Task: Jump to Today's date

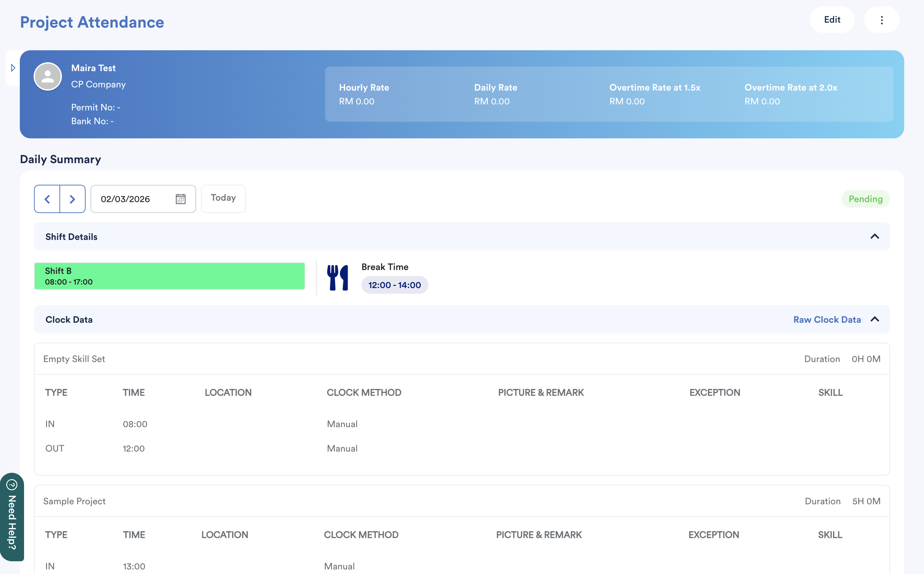Action: [223, 198]
